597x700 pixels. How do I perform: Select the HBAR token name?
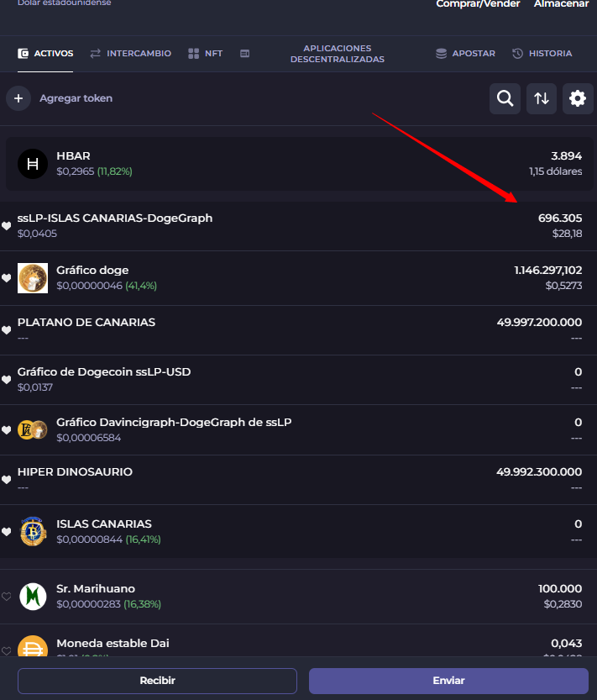[x=73, y=155]
